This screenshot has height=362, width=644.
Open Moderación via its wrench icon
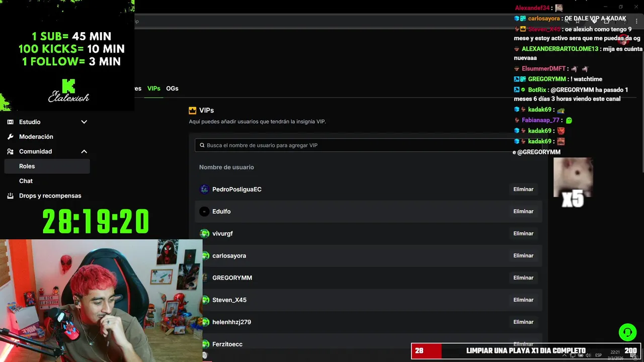pos(11,137)
